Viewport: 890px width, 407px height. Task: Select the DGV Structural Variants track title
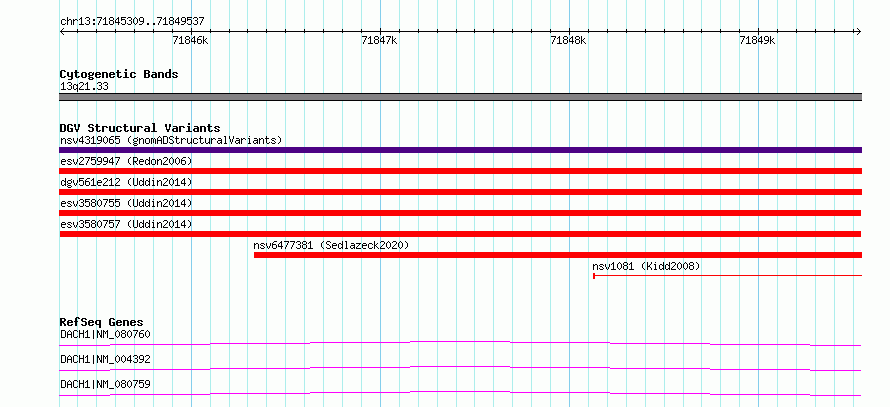click(x=140, y=128)
